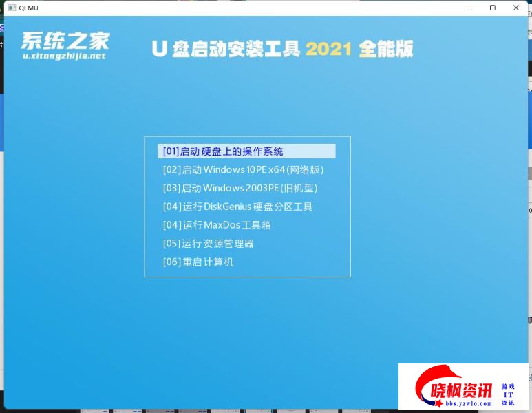Click the U 盘启动安装工具 heading text
Viewport: 532px width, 413px height.
[226, 49]
